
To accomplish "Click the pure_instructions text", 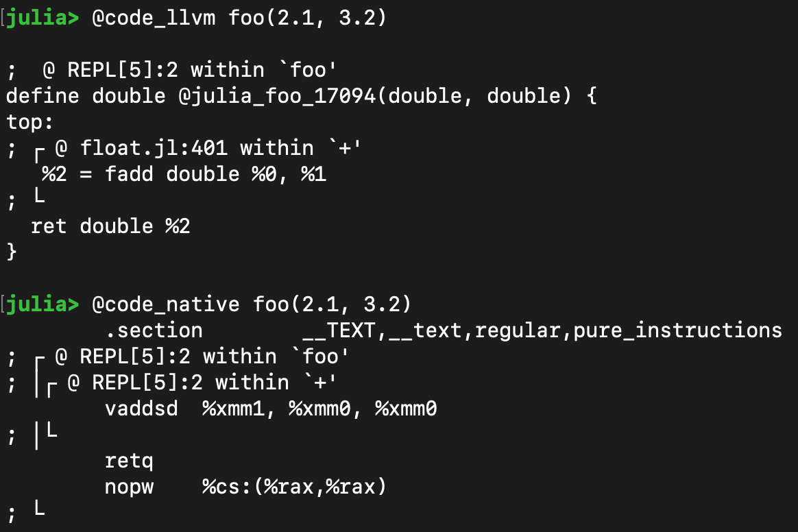I will click(x=677, y=330).
